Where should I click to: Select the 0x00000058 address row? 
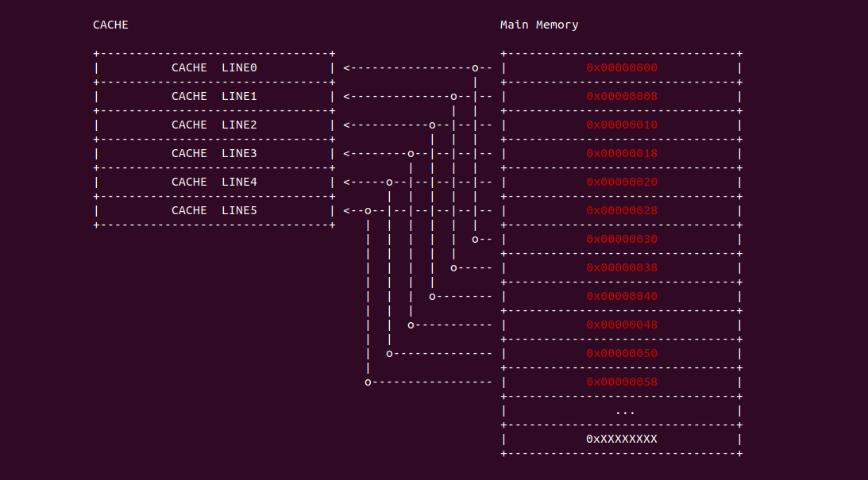pos(622,382)
